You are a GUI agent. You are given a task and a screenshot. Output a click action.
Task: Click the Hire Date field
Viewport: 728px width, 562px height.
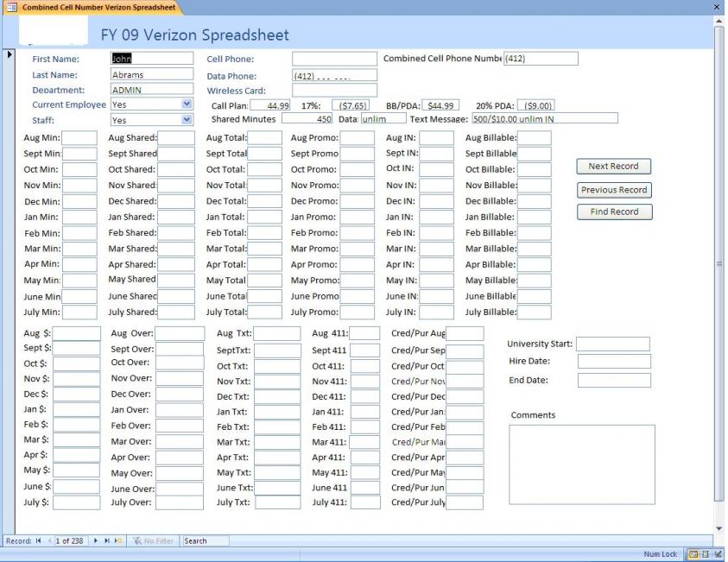(x=614, y=361)
